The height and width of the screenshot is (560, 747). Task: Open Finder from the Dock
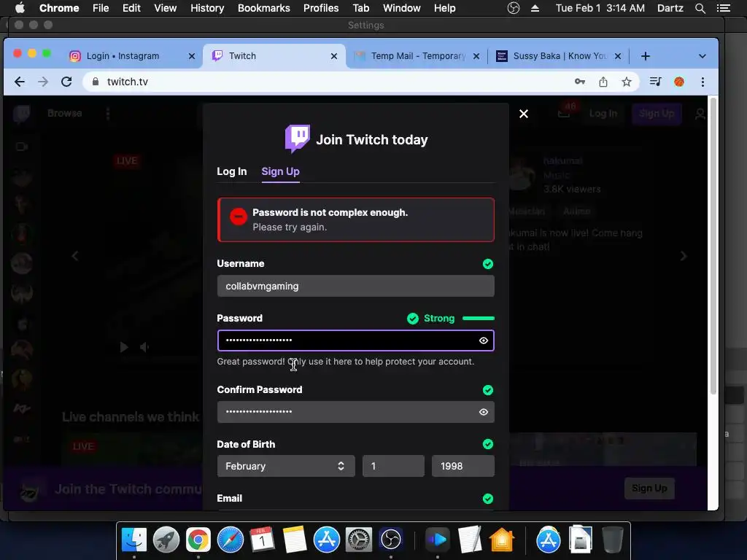(x=134, y=540)
